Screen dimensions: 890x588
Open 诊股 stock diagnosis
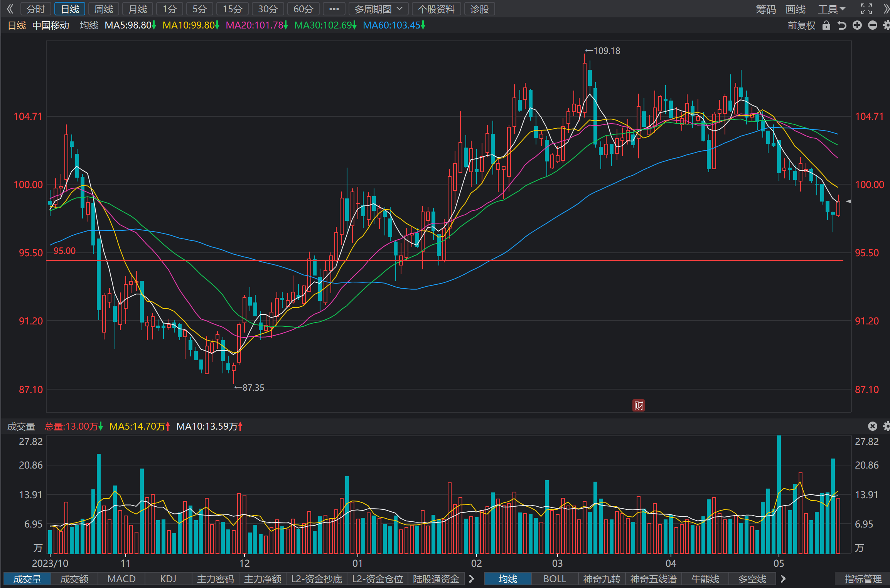pyautogui.click(x=480, y=9)
